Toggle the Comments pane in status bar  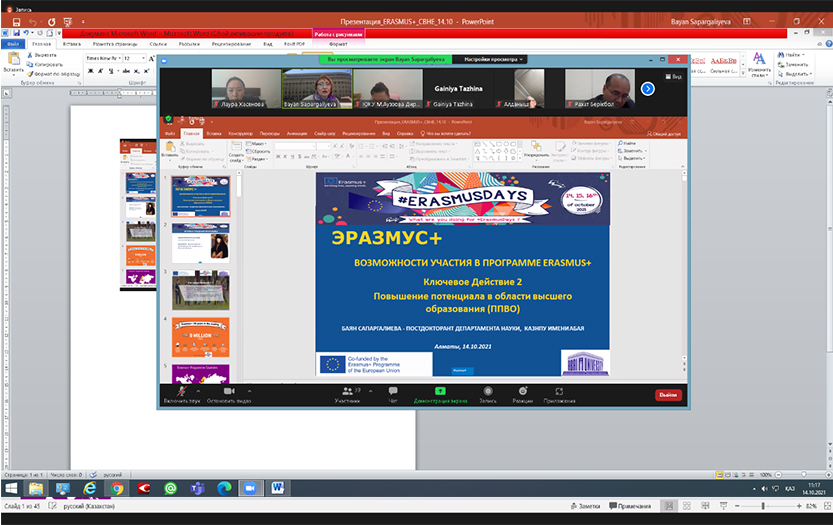[x=632, y=506]
